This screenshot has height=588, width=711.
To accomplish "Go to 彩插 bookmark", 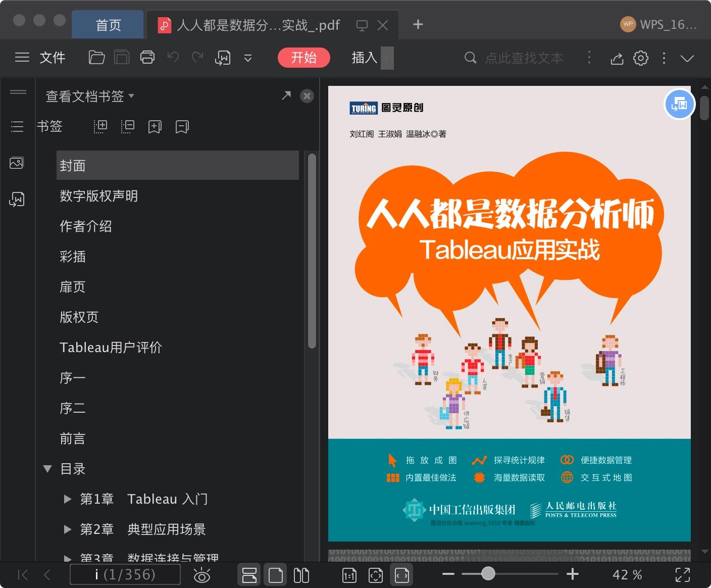I will tap(73, 257).
